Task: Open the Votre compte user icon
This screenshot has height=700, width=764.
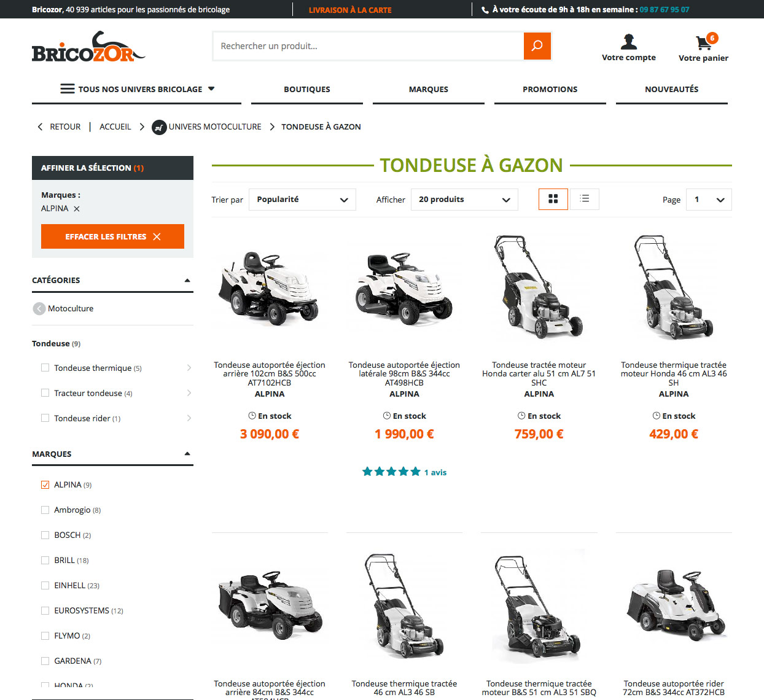Action: pos(629,42)
